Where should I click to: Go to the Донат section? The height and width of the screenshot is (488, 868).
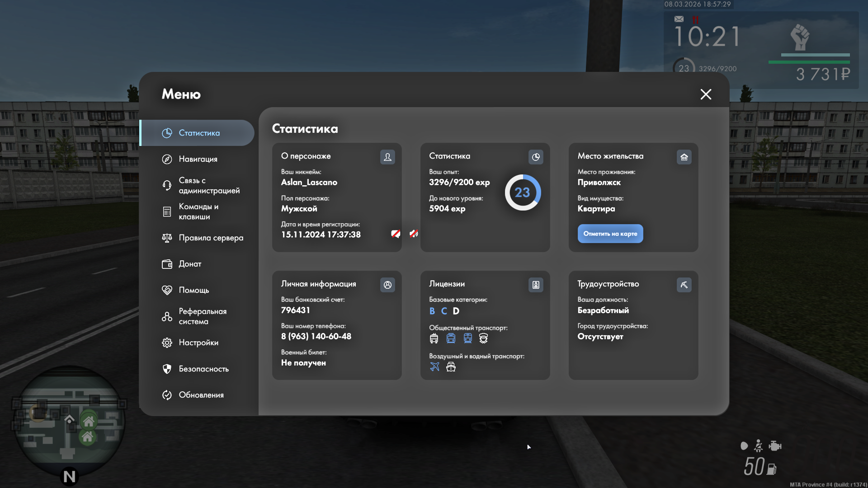[x=189, y=264]
